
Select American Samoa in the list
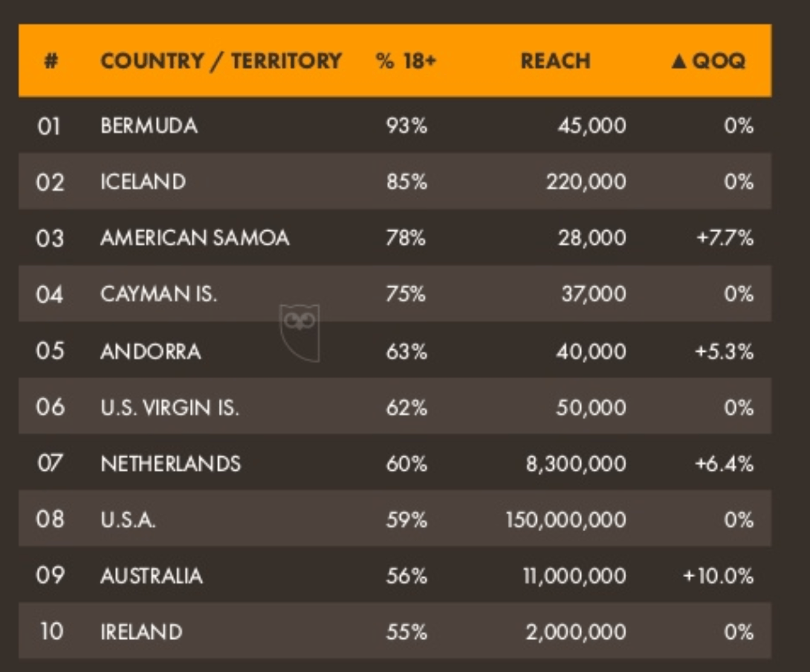[195, 238]
